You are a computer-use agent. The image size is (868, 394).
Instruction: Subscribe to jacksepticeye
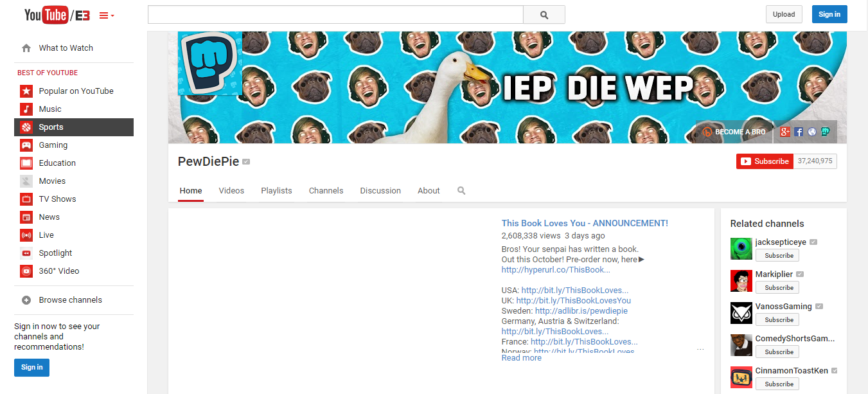(x=777, y=255)
